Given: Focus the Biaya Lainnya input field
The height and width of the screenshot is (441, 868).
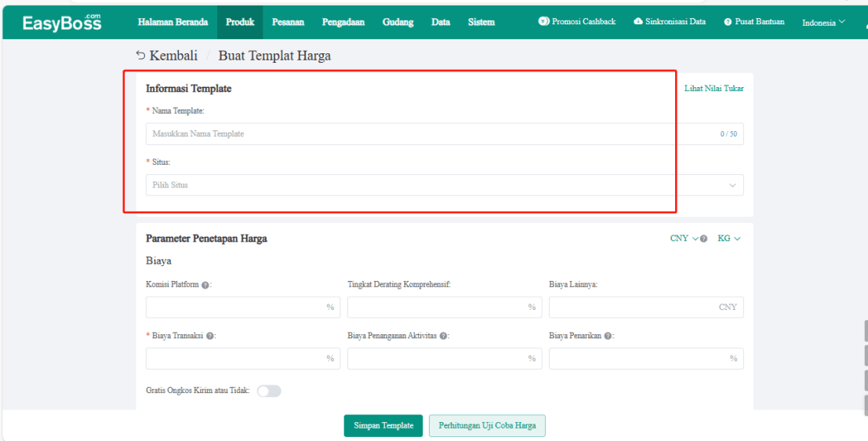Looking at the screenshot, I should pos(646,307).
